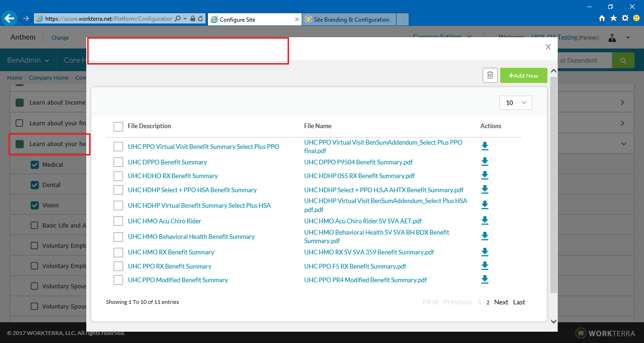Click the browser back arrow
644x343 pixels.
pos(9,18)
